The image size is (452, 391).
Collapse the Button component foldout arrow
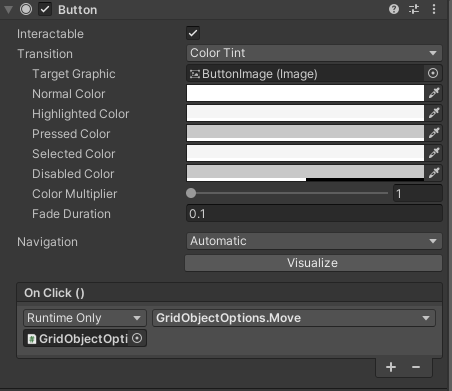(x=8, y=10)
